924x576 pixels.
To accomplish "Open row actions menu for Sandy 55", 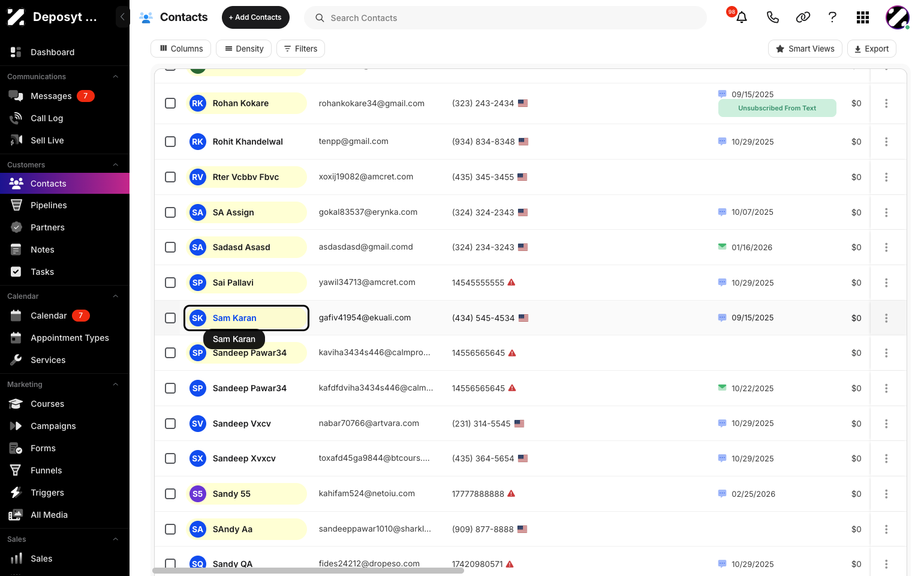I will click(886, 494).
